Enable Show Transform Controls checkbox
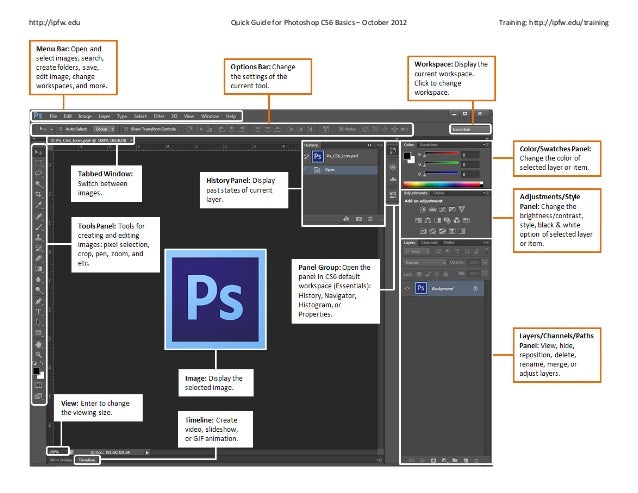The image size is (638, 493). [x=126, y=129]
